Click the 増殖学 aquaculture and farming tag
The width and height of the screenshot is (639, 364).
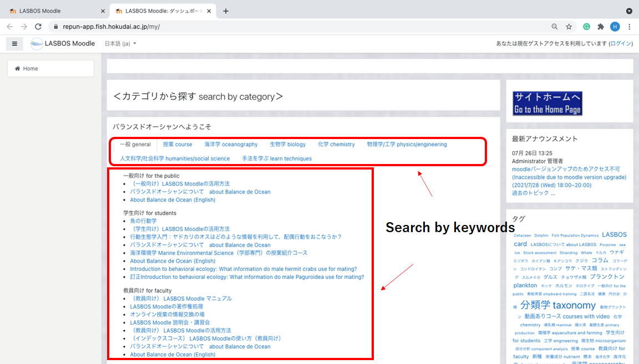coord(570,333)
